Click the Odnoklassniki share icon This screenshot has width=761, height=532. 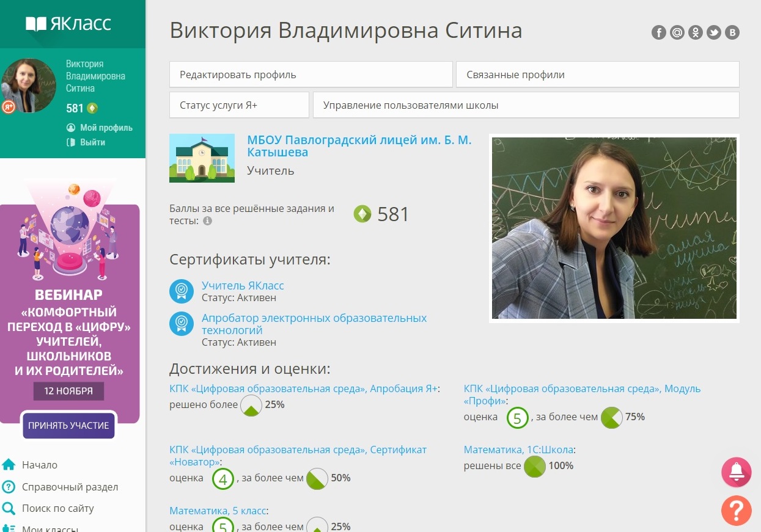(x=695, y=33)
